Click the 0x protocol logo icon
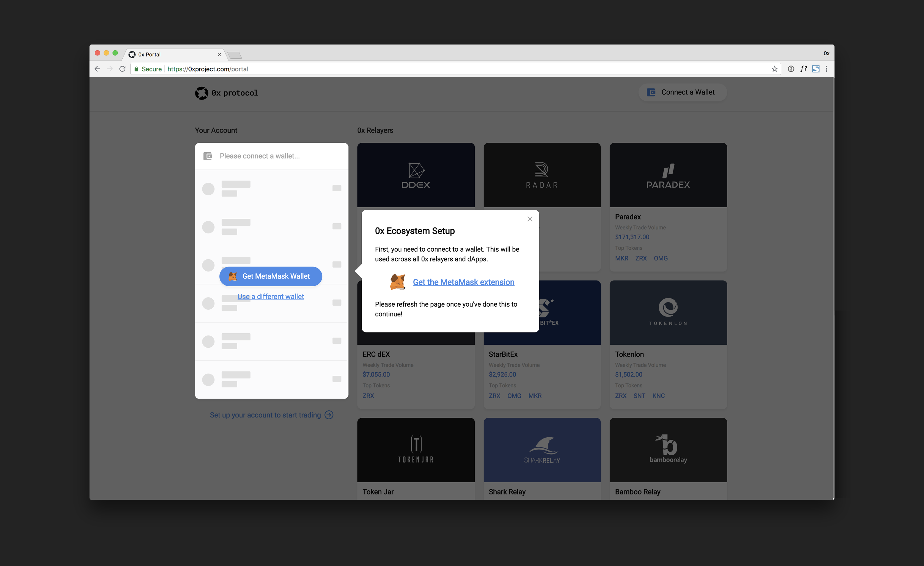The height and width of the screenshot is (566, 924). click(x=201, y=93)
